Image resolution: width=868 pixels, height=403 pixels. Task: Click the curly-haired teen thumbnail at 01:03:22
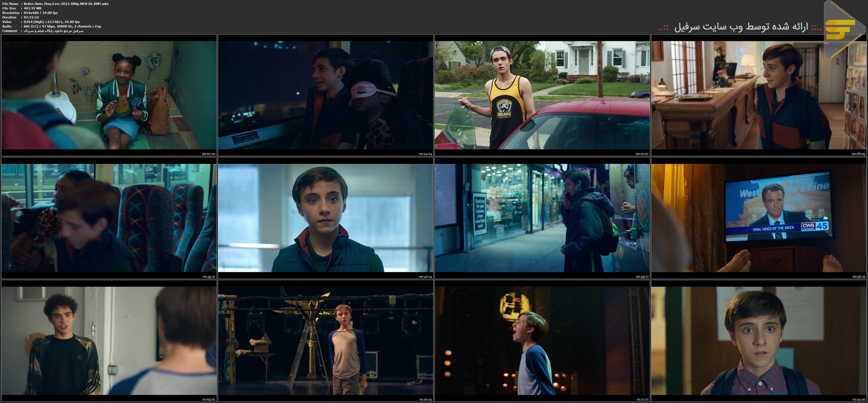(109, 341)
